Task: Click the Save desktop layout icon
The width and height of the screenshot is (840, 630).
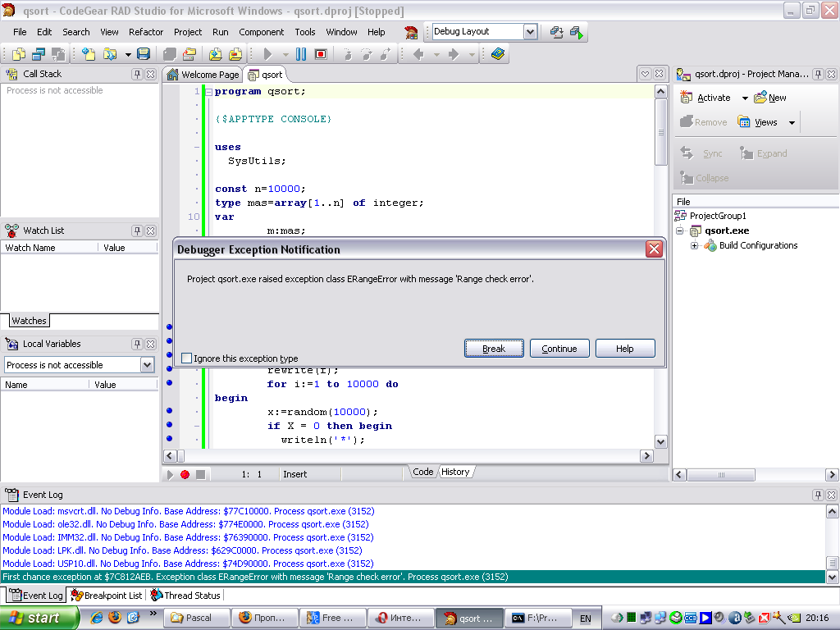Action: click(x=557, y=32)
